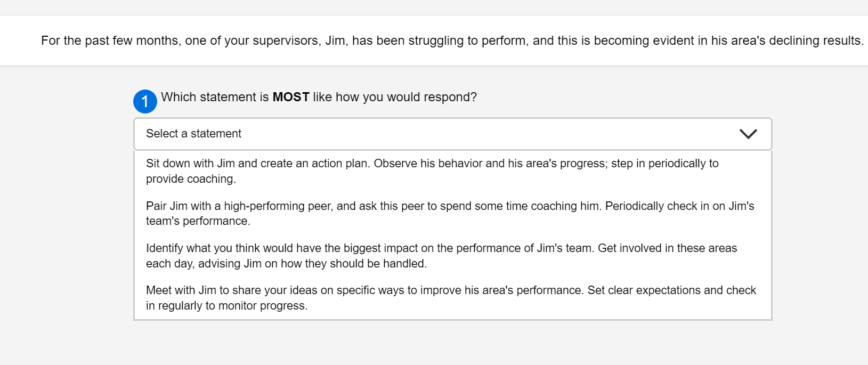Click 'Set clear expectations and check' in last option

coord(671,290)
